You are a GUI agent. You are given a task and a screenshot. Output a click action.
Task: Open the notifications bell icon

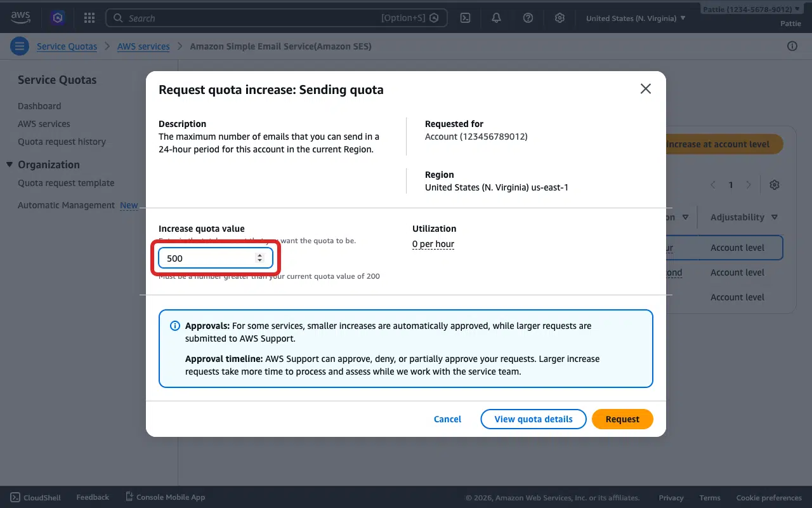[497, 18]
